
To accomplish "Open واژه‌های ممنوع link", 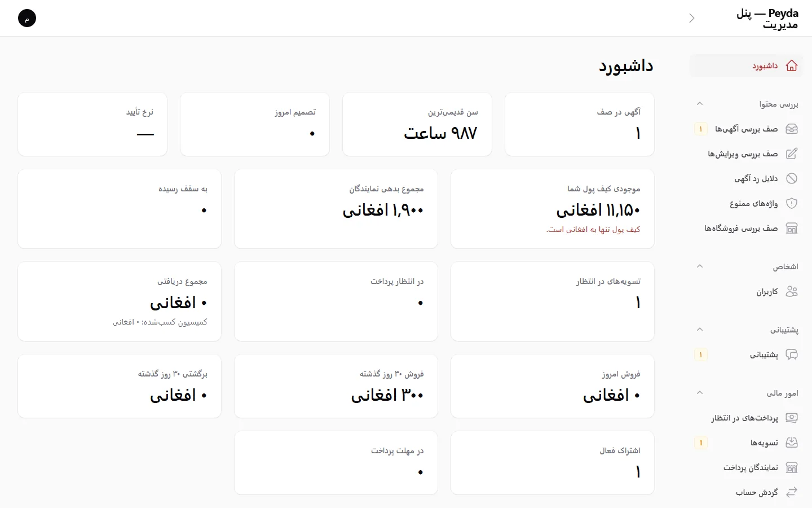I will pyautogui.click(x=746, y=204).
